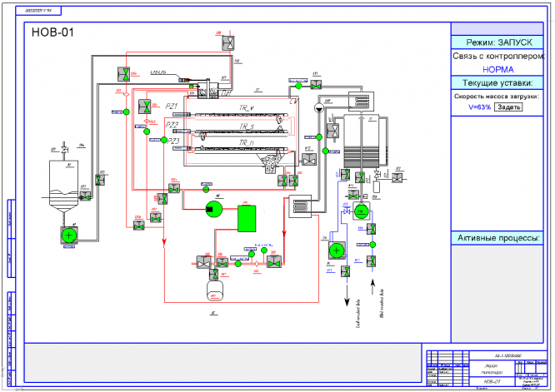Click the blue manual valve left of fan
555x392 pixels.
click(x=346, y=211)
